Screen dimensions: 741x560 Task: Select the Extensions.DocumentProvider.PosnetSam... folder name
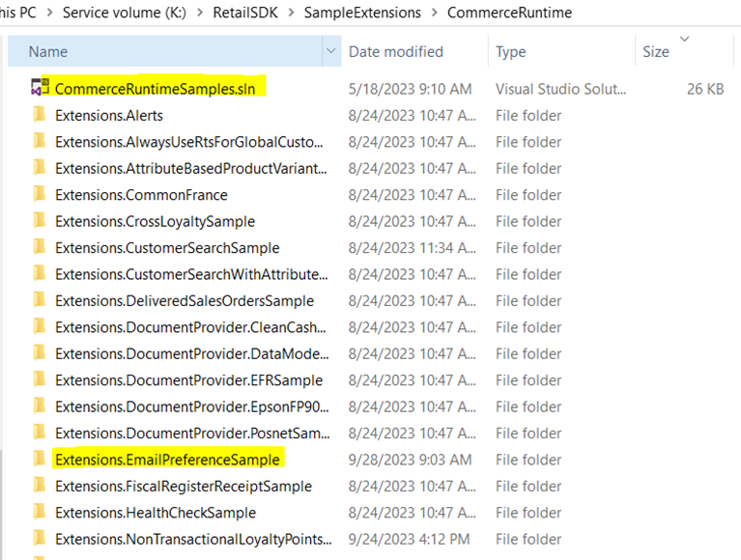click(192, 433)
